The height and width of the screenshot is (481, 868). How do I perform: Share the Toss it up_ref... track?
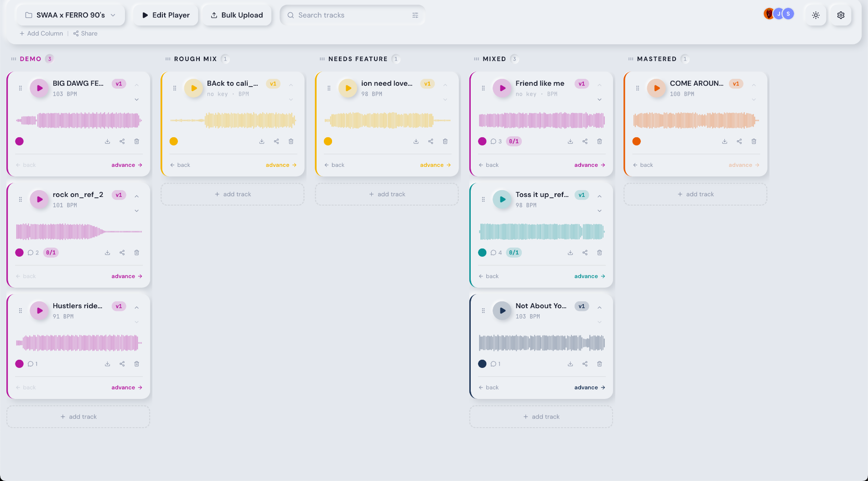585,253
